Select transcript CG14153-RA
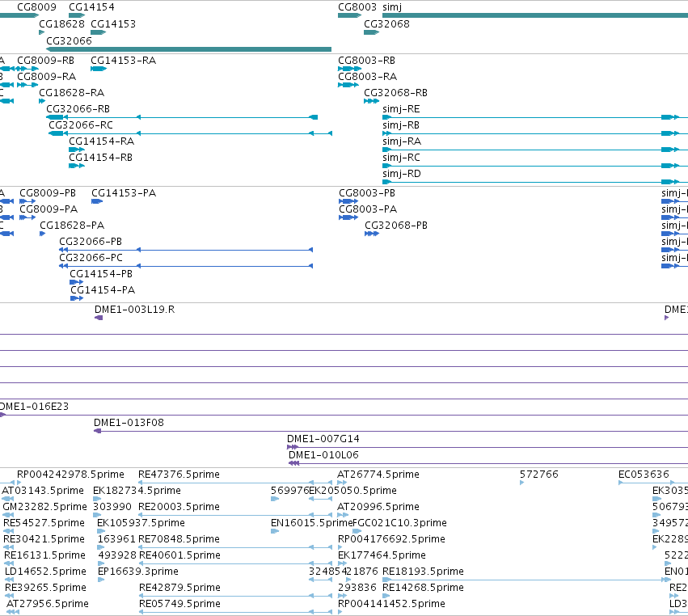 tap(124, 60)
